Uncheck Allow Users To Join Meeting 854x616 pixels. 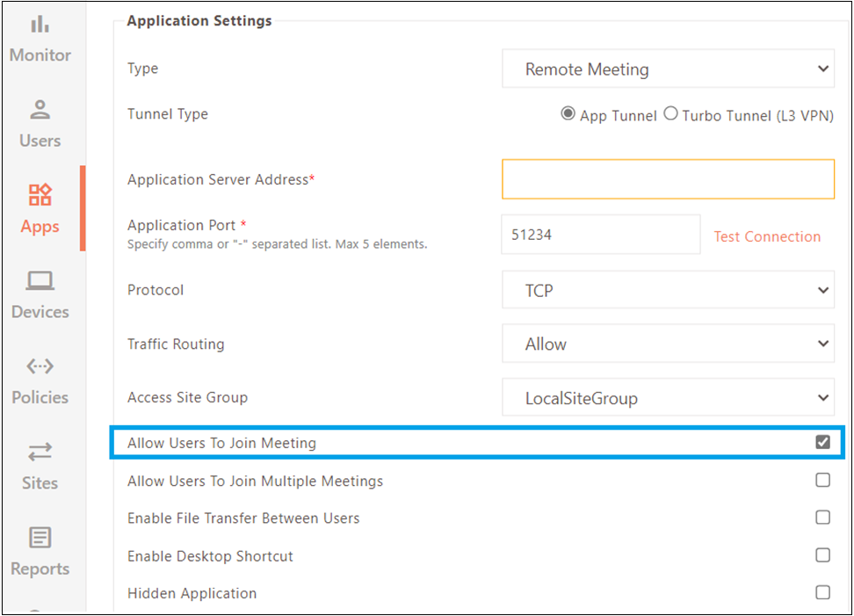coord(822,442)
